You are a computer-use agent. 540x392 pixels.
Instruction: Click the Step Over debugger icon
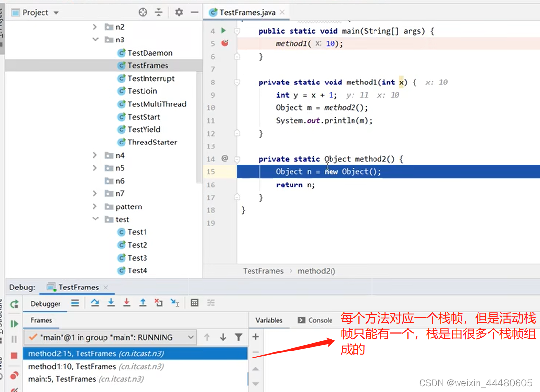pos(96,303)
